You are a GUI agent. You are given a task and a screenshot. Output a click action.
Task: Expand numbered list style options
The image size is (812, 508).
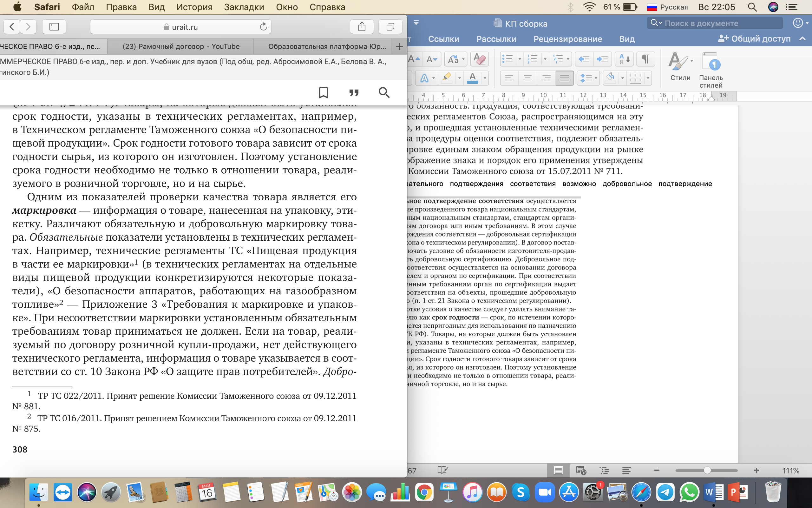click(x=545, y=59)
